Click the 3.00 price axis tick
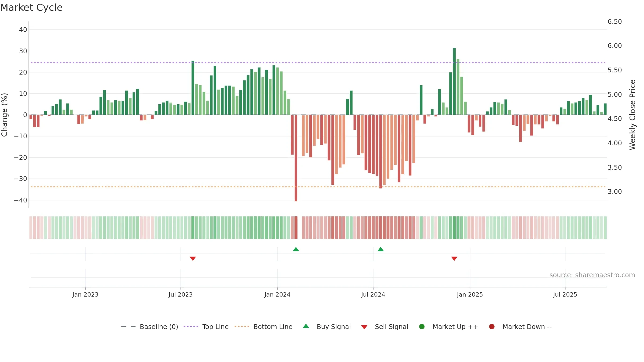 click(x=615, y=192)
